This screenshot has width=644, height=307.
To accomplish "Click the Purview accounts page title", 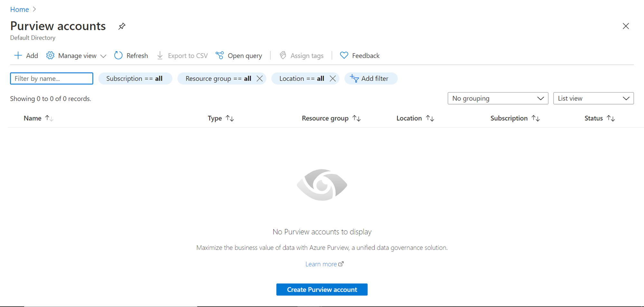I will coord(58,26).
